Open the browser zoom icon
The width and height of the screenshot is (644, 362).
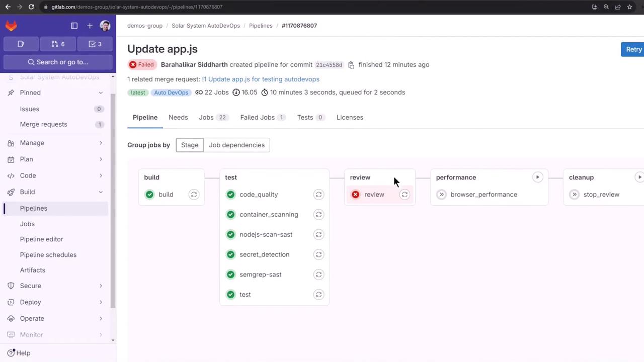[606, 7]
